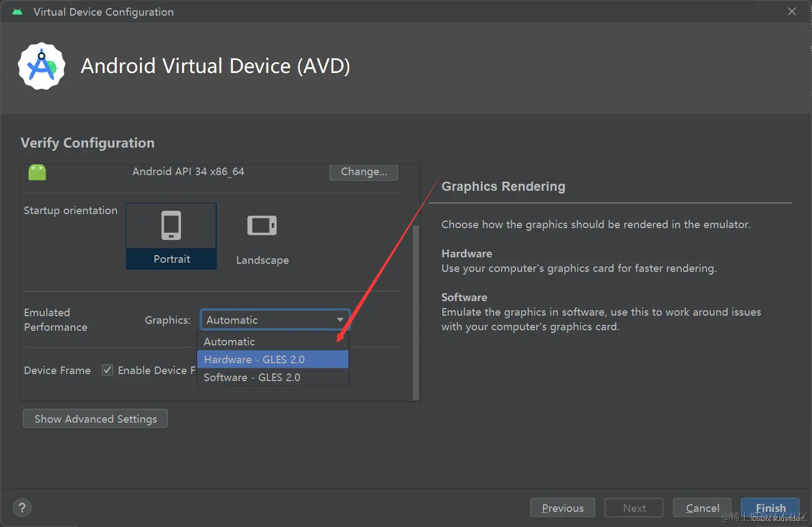Screen dimensions: 812x527
Task: Click the Android Studio AVD logo icon
Action: pyautogui.click(x=42, y=66)
